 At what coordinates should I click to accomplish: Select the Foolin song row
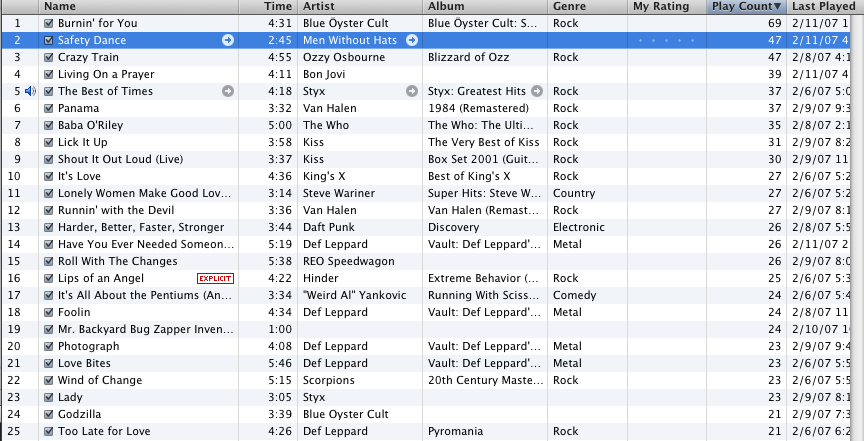[x=425, y=313]
